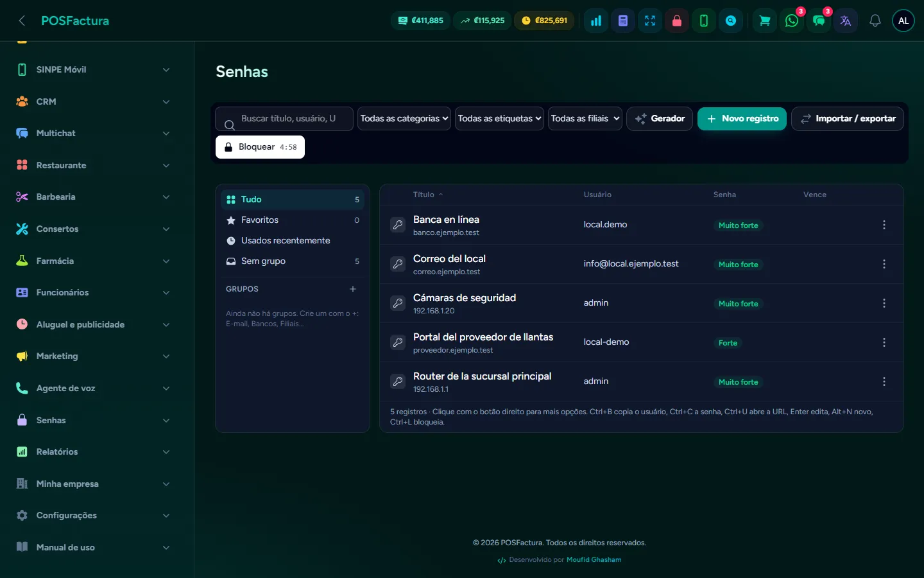Select Usados recentemente filter
The image size is (924, 578).
pos(293,240)
